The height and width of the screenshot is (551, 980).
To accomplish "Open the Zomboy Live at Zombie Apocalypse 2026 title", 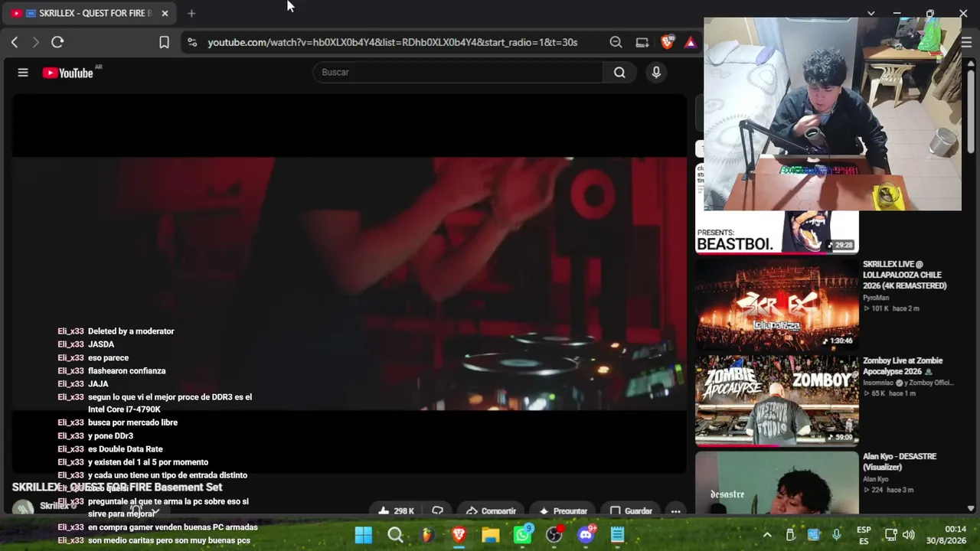I will pos(903,366).
